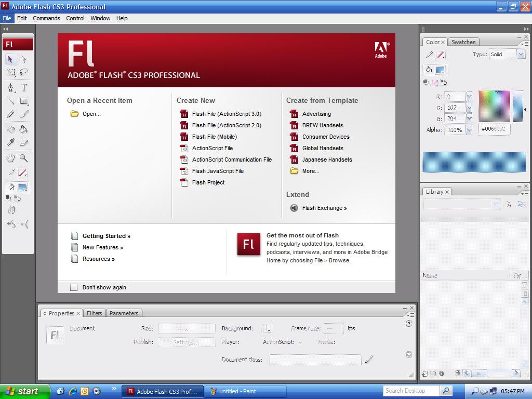Select the Free Transform tool
Image resolution: width=532 pixels, height=399 pixels.
pos(10,72)
